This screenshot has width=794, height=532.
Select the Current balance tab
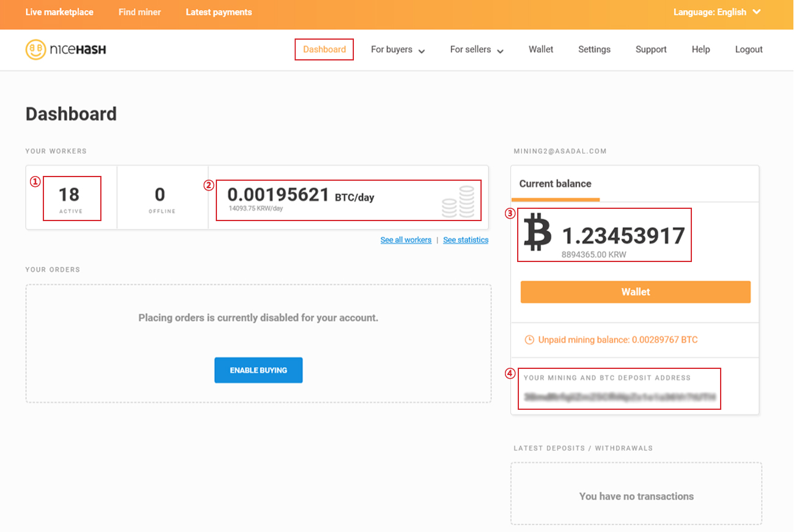coord(555,183)
